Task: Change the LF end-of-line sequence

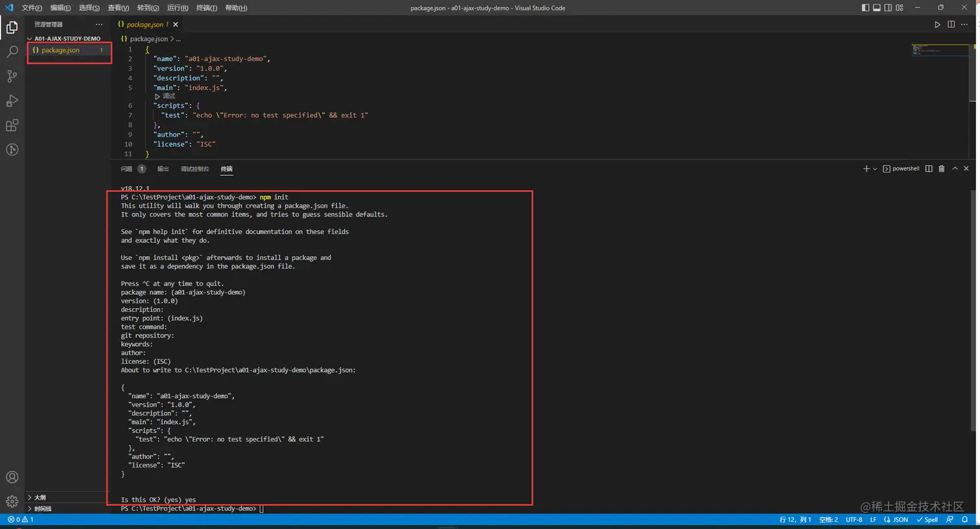Action: click(873, 519)
